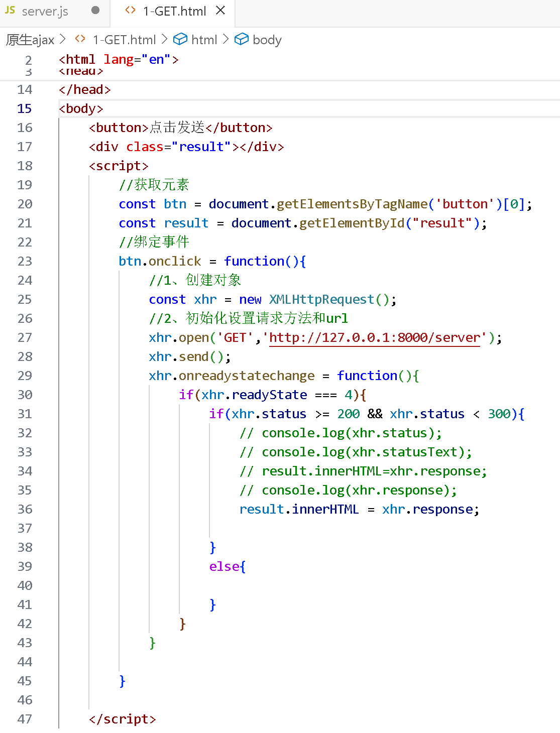This screenshot has width=560, height=733.
Task: Click the HTML file icon on 1-GET.html tab
Action: tap(130, 11)
